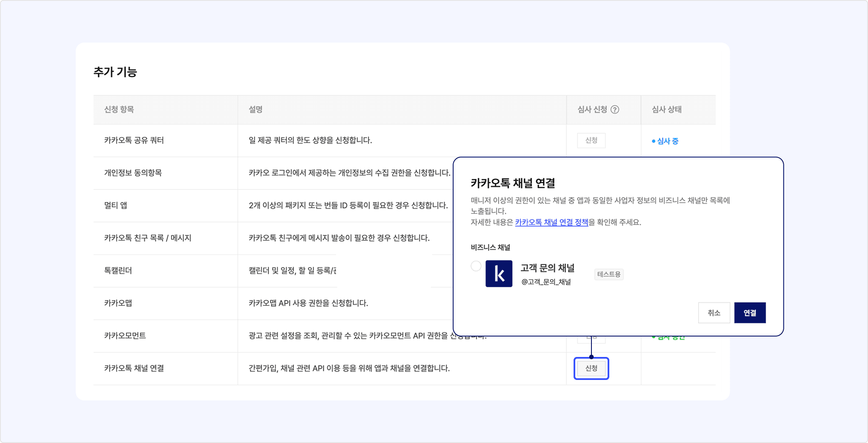Click the 신청 항목 column header

click(119, 109)
